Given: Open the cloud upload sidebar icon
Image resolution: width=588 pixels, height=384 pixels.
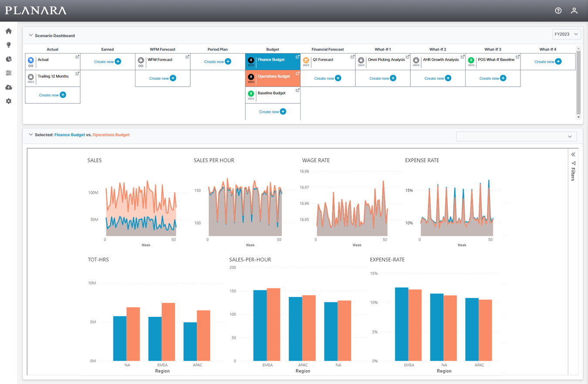Looking at the screenshot, I should [8, 87].
